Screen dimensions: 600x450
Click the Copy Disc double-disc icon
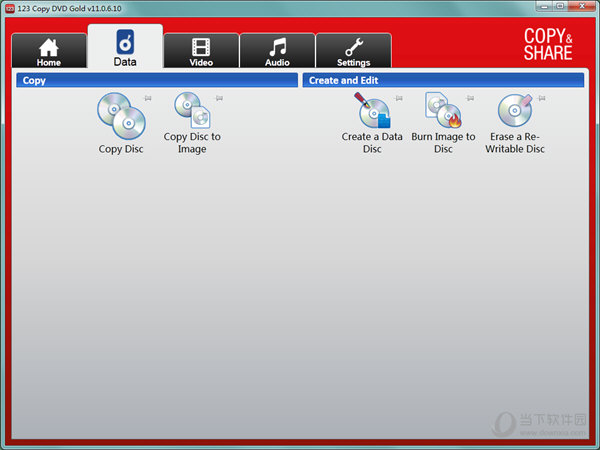pyautogui.click(x=121, y=116)
